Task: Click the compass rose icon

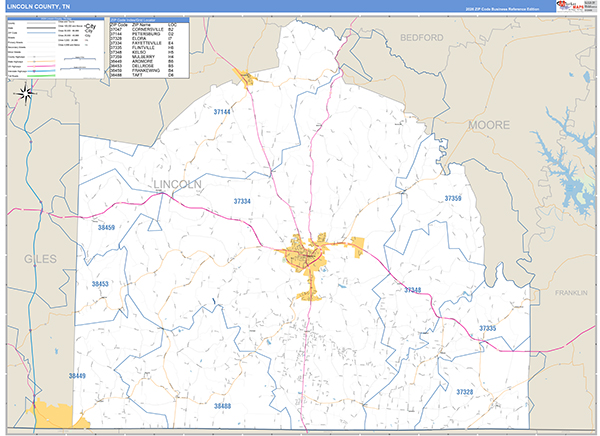Action: pos(27,94)
